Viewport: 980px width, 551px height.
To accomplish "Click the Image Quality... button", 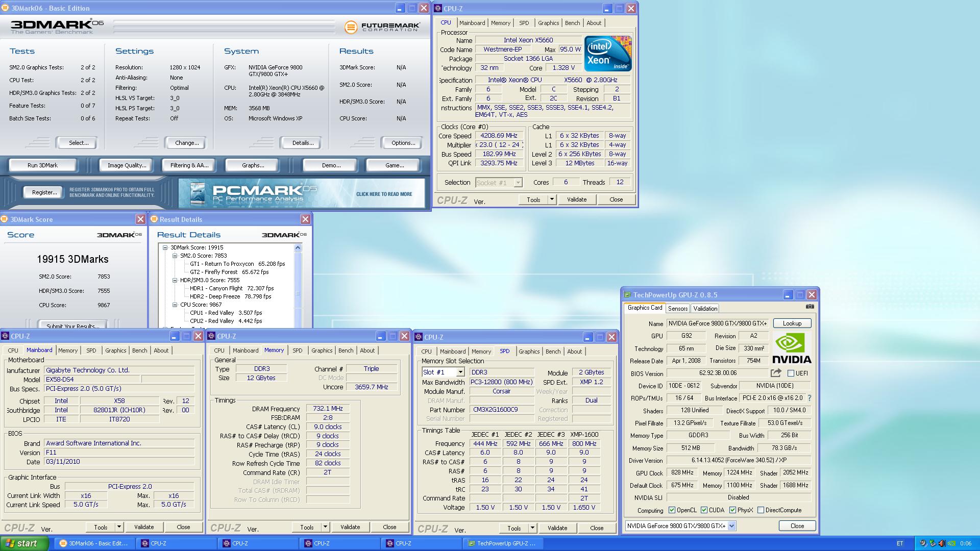I will [127, 165].
